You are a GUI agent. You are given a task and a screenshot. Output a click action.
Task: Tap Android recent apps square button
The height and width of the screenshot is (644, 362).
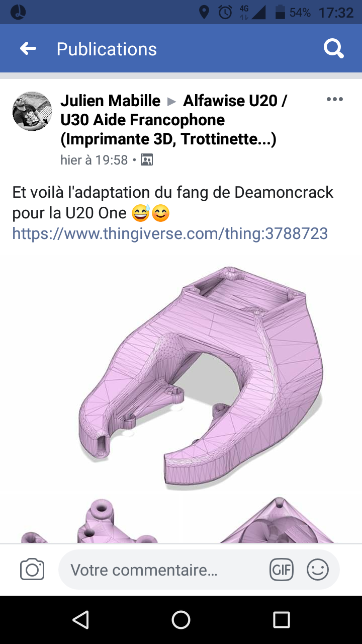282,620
